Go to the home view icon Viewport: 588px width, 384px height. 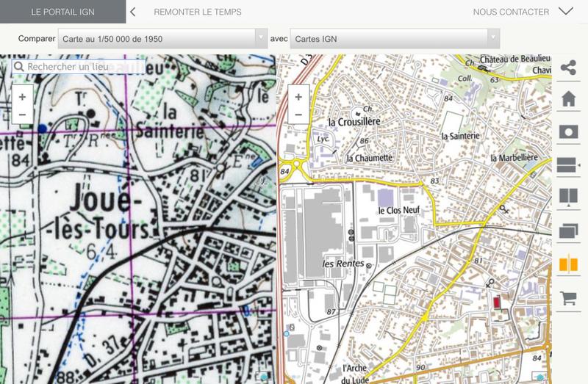click(x=567, y=100)
